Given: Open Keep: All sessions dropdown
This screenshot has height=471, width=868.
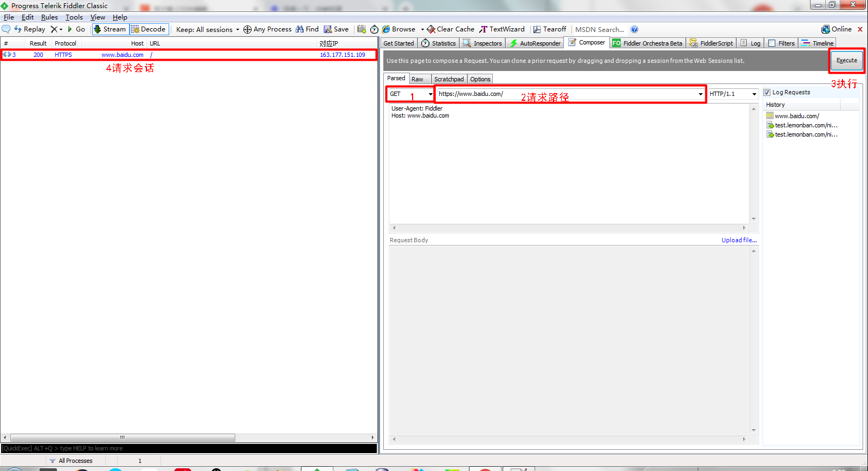Looking at the screenshot, I should pyautogui.click(x=208, y=29).
